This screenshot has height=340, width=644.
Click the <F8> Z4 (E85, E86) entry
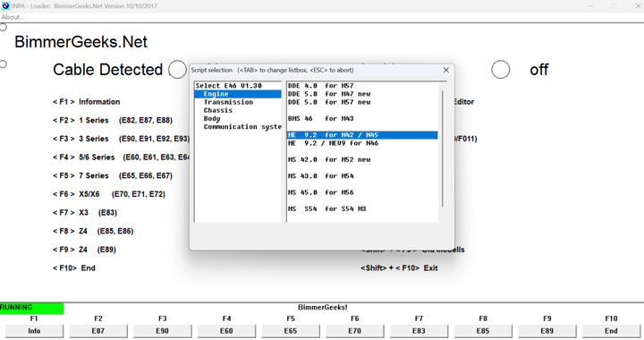(93, 231)
